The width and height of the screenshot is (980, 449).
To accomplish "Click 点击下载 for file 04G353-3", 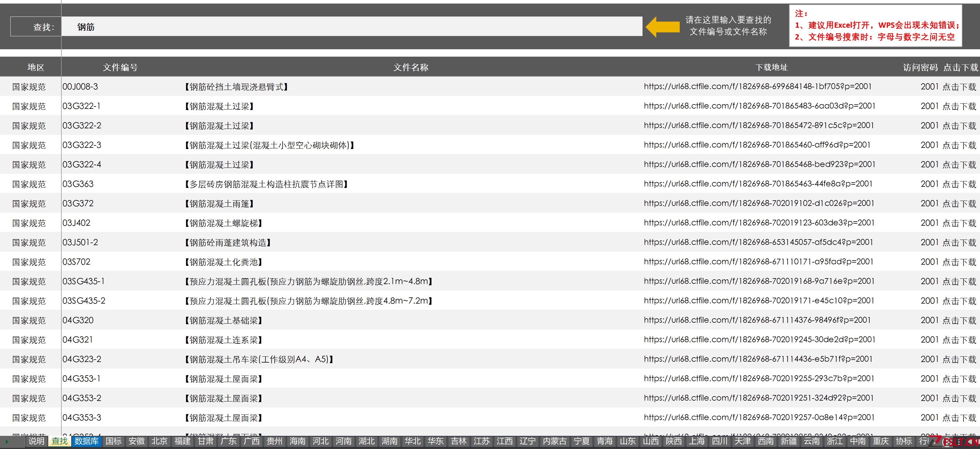I will (959, 418).
